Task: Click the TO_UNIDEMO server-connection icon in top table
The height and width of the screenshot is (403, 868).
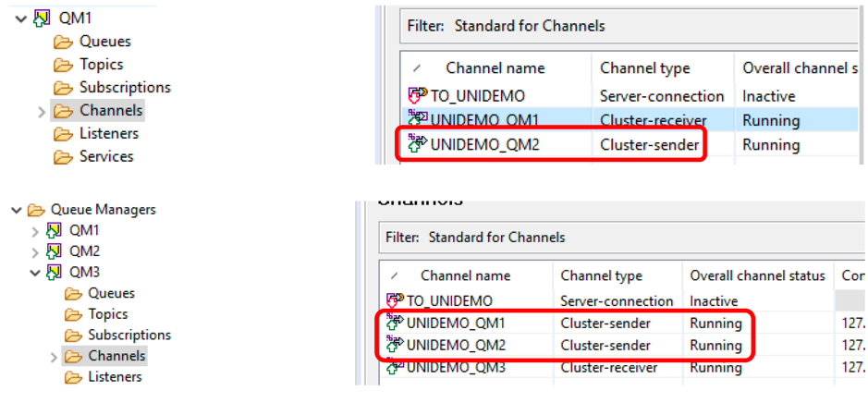Action: (418, 96)
